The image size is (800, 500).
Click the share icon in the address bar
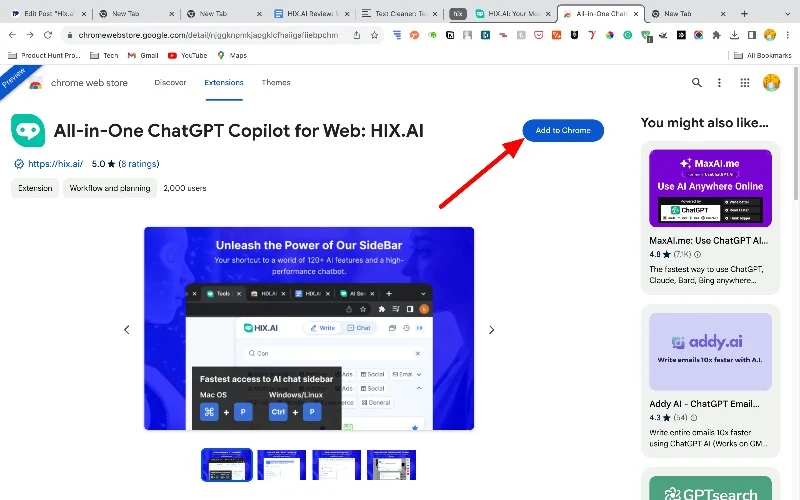click(357, 35)
